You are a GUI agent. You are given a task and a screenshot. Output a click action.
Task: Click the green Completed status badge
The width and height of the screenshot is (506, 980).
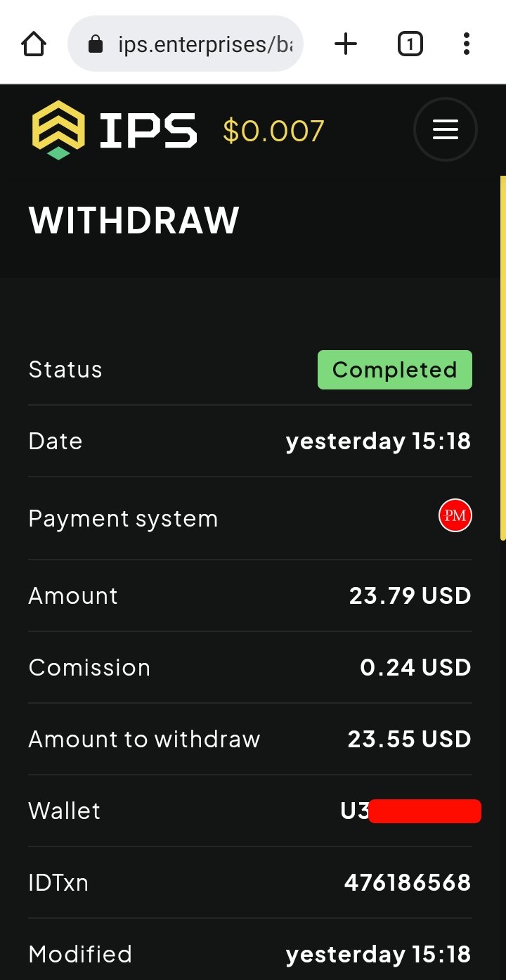pos(394,370)
